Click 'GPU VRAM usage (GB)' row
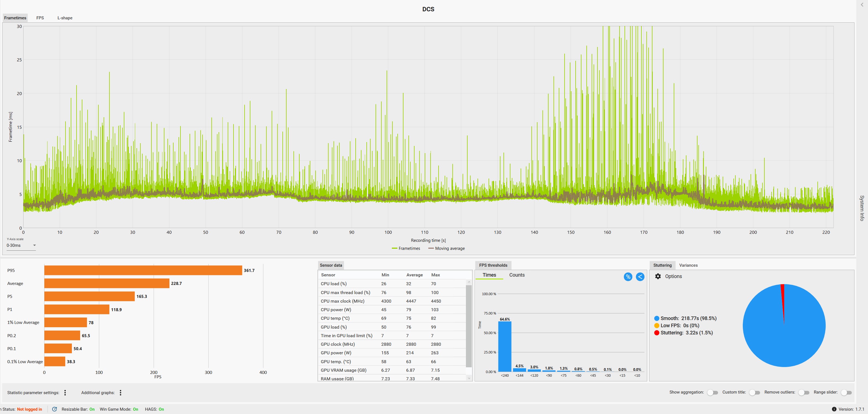 [392, 370]
